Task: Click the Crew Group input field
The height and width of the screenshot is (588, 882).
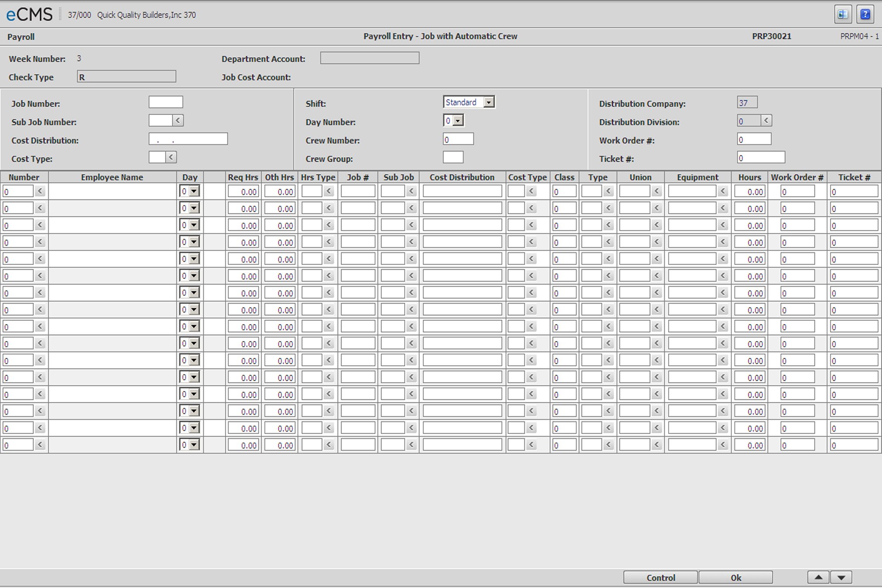Action: tap(453, 157)
